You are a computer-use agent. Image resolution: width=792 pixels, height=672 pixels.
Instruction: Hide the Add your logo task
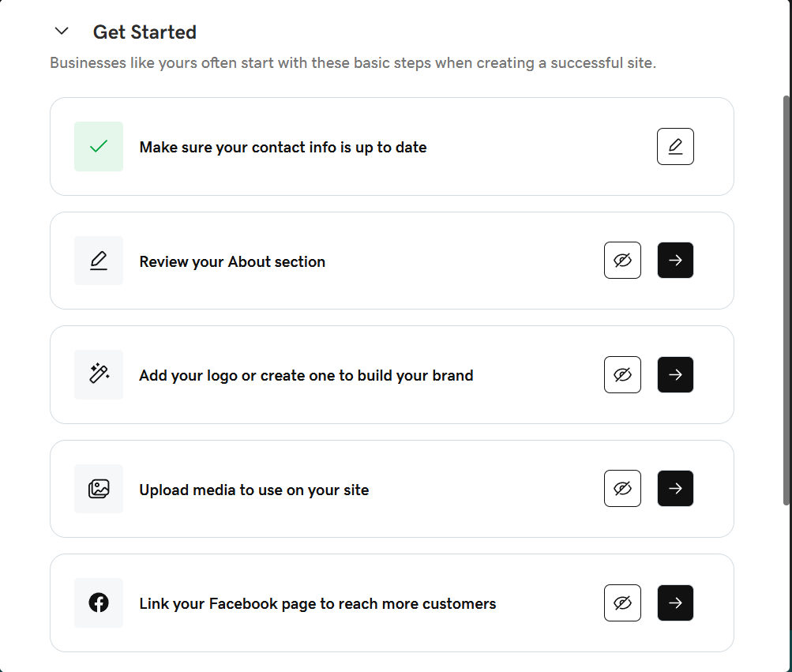coord(622,374)
